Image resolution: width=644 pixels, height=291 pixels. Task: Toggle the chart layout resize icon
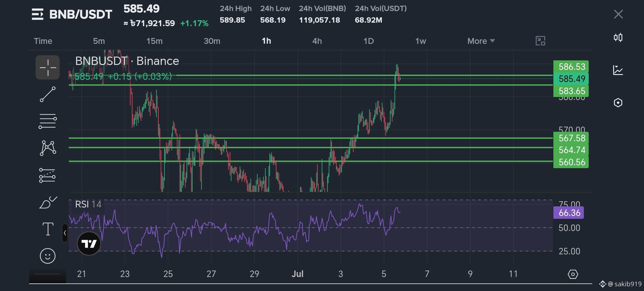540,41
